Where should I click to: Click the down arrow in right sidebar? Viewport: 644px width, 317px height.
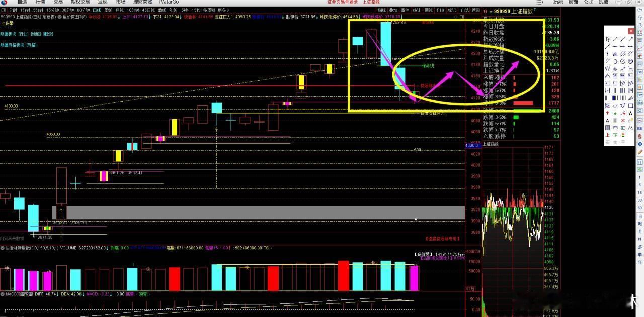tap(639, 25)
